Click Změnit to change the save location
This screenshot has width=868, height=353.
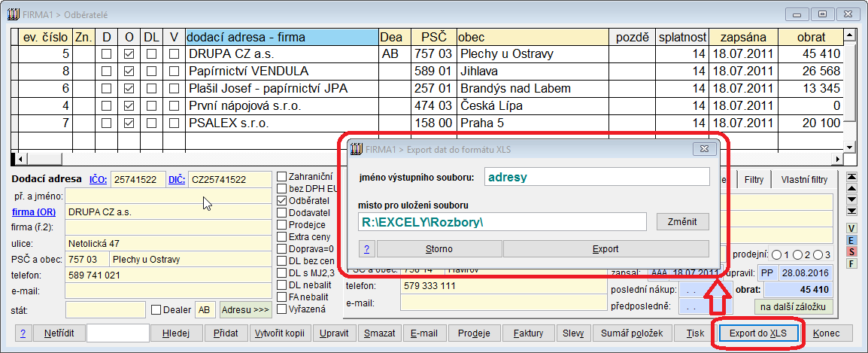coord(682,222)
